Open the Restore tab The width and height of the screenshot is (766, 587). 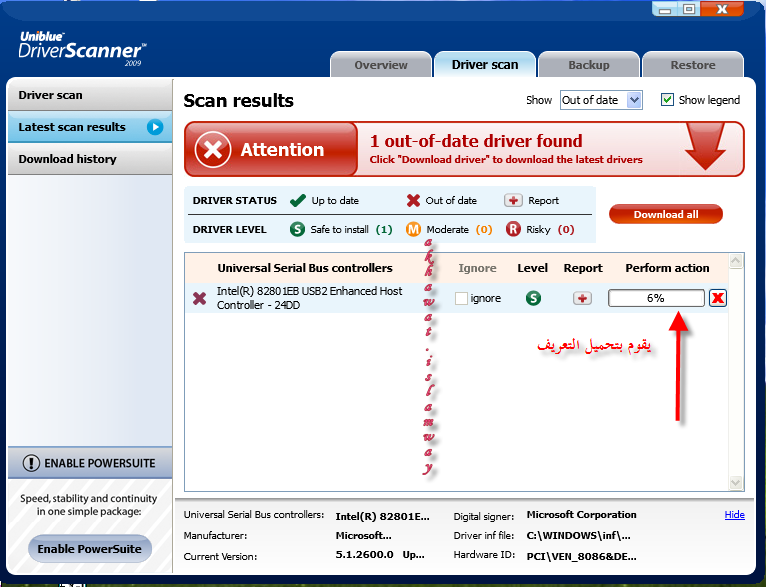coord(693,65)
